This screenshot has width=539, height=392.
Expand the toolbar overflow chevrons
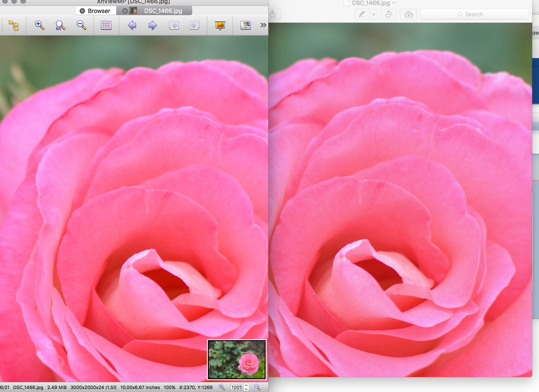(x=263, y=25)
